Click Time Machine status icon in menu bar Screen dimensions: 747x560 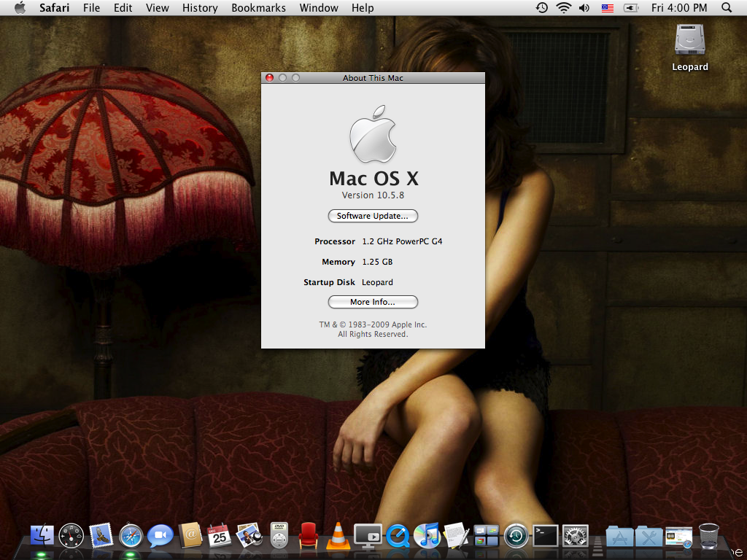tap(542, 7)
